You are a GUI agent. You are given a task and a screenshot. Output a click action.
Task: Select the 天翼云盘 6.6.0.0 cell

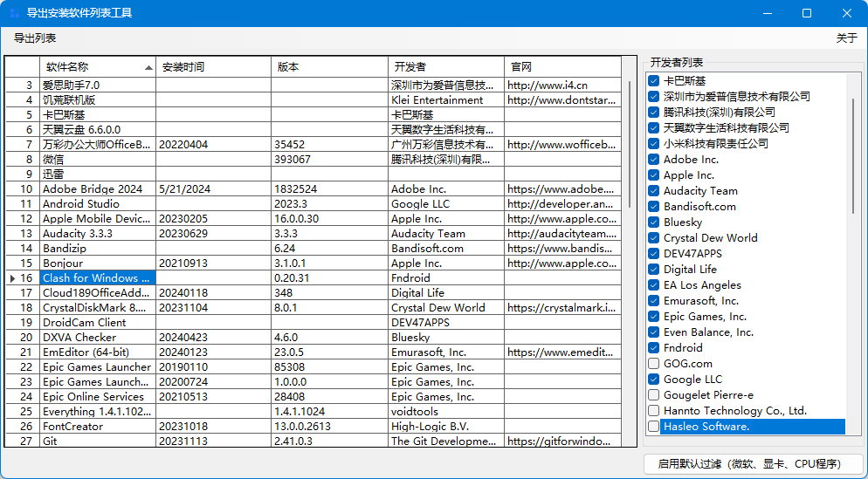coord(98,130)
